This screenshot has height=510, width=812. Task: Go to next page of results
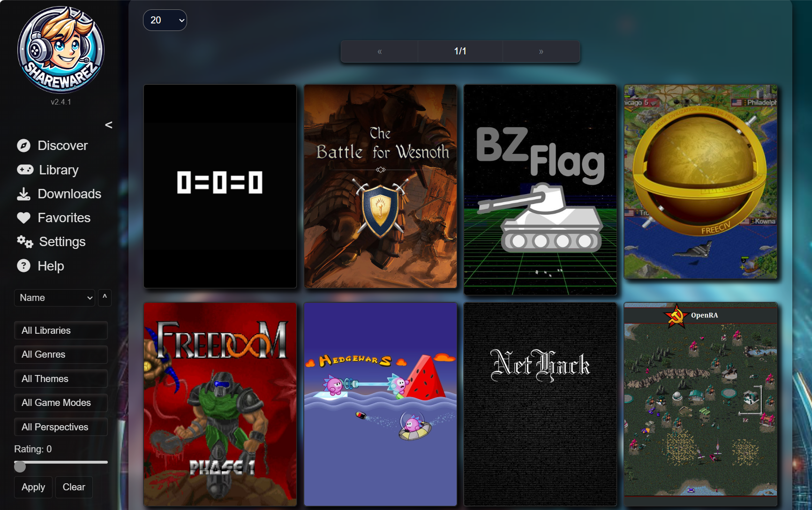(x=541, y=52)
